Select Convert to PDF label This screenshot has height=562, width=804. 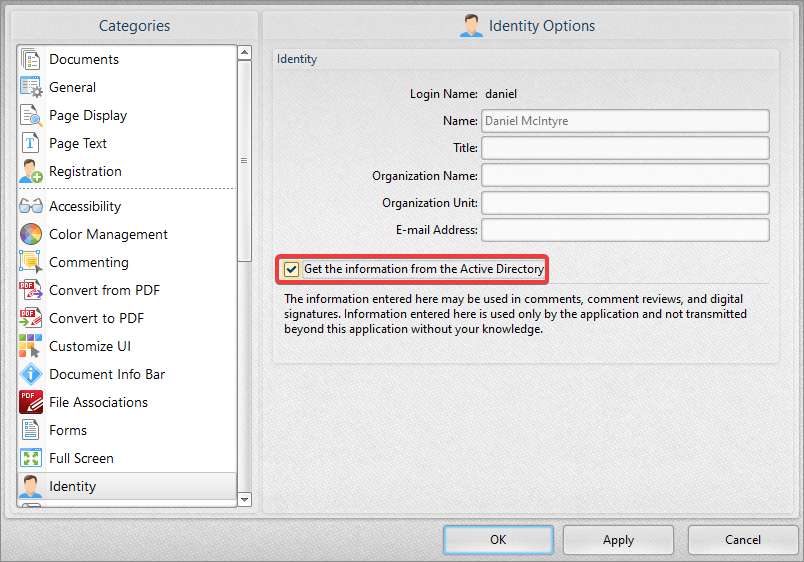[96, 318]
